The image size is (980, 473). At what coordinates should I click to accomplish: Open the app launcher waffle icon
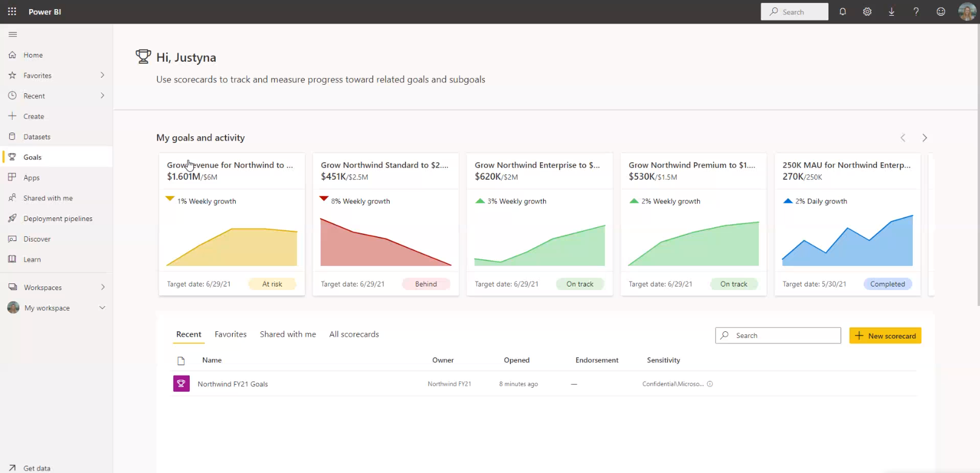point(12,12)
